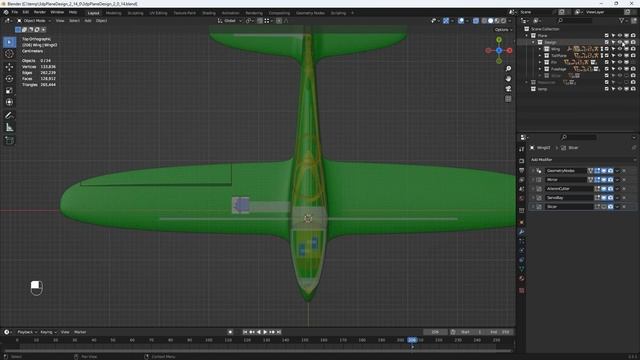The image size is (640, 360).
Task: Select the Transform tool
Action: pos(9,102)
